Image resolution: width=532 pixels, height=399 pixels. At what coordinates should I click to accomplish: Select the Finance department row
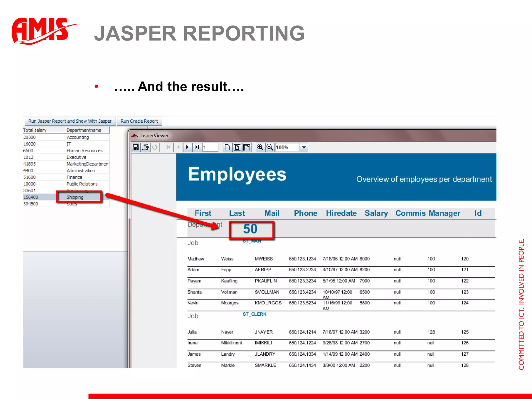[66, 177]
